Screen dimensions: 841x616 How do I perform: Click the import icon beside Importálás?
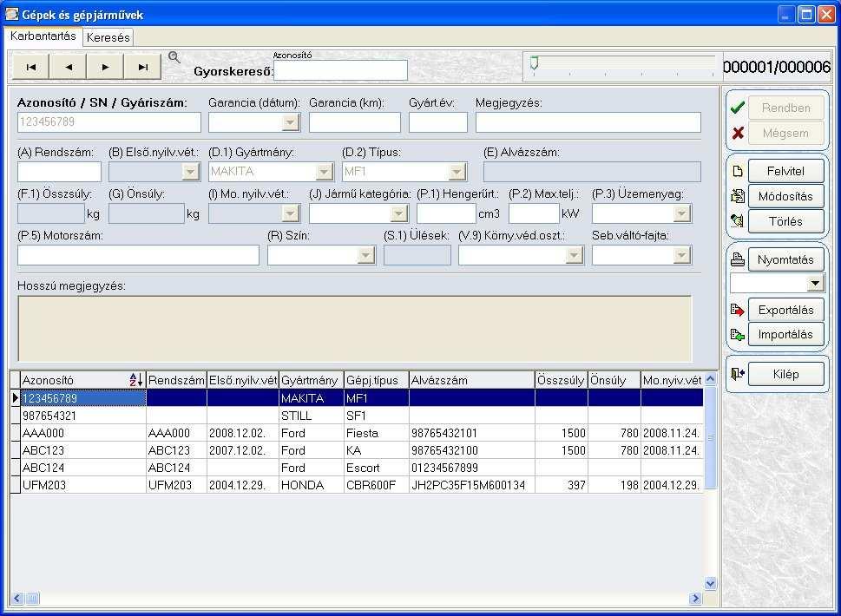(738, 335)
